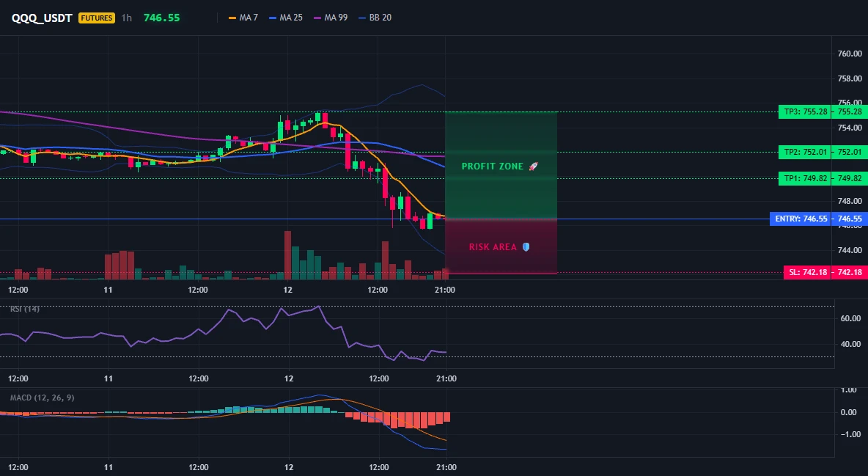Select the FUTURES badge

tap(96, 18)
